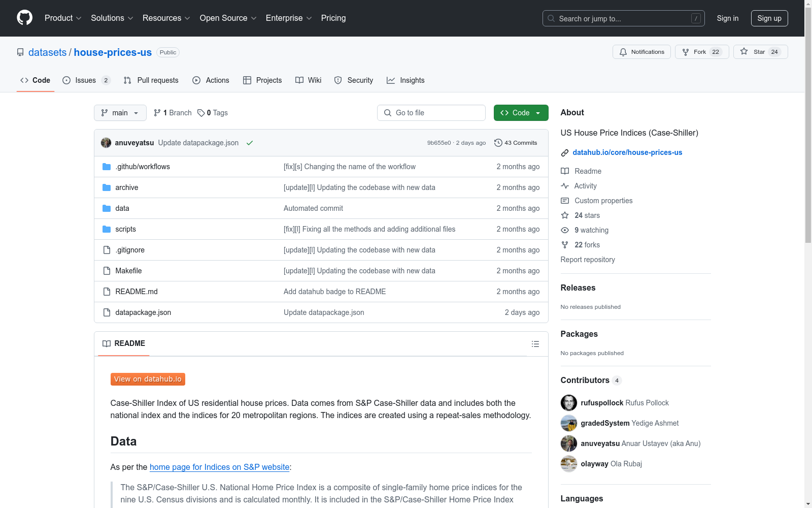
Task: Click the Releases heading
Action: (x=578, y=288)
